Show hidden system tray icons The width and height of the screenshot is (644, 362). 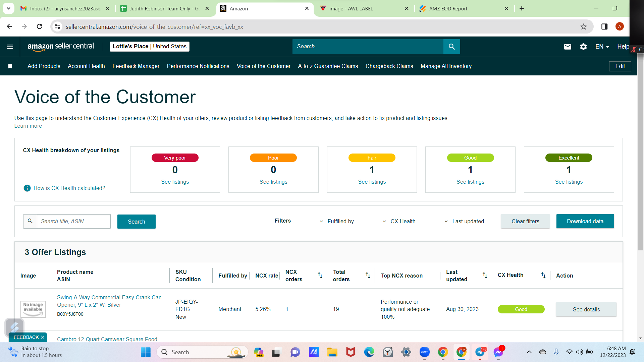529,352
